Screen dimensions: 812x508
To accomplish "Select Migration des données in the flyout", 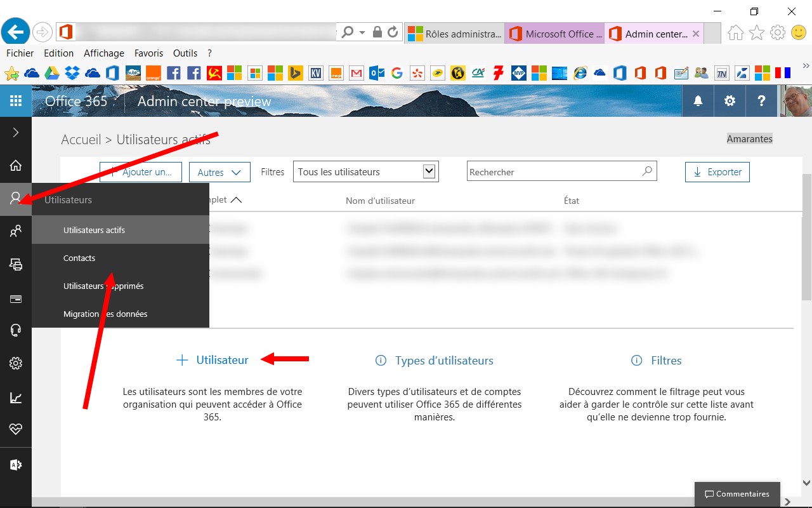I will [121, 314].
